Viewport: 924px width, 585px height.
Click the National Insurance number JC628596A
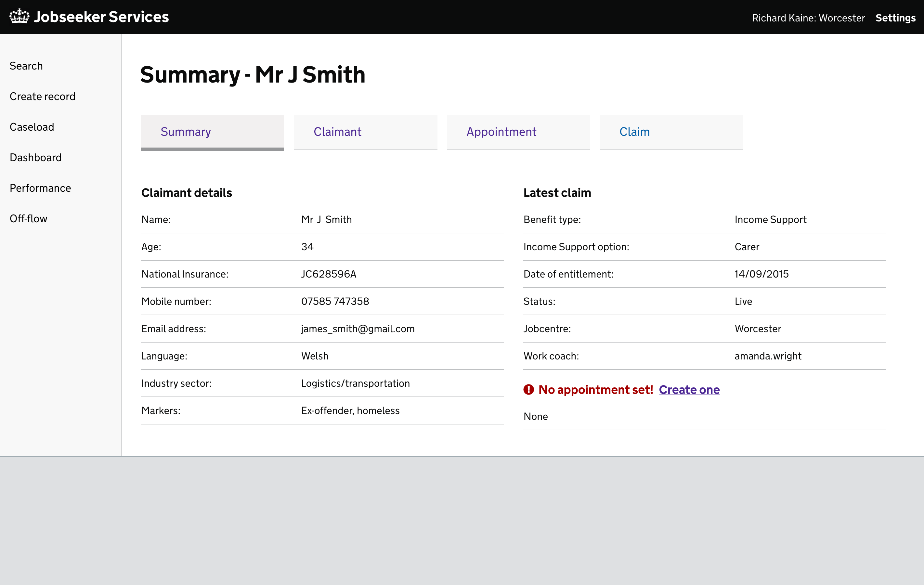(x=329, y=274)
